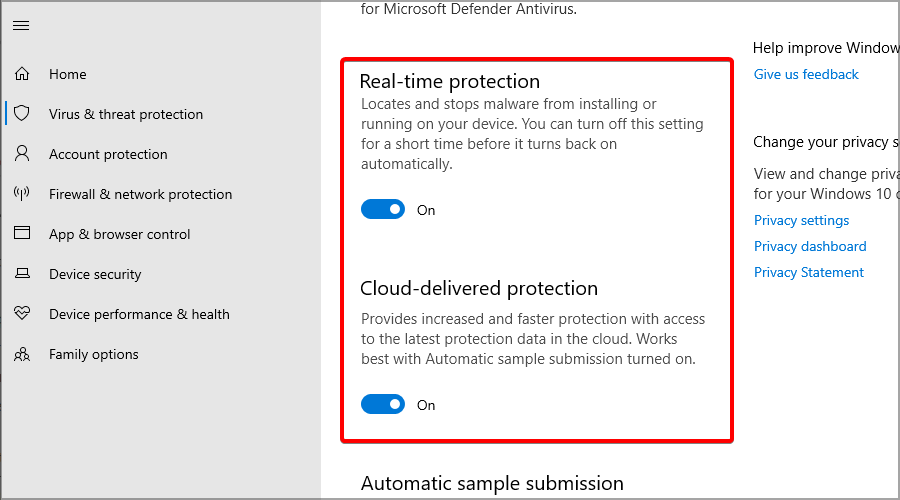Click the window icon for App control
This screenshot has height=500, width=900.
tap(22, 232)
